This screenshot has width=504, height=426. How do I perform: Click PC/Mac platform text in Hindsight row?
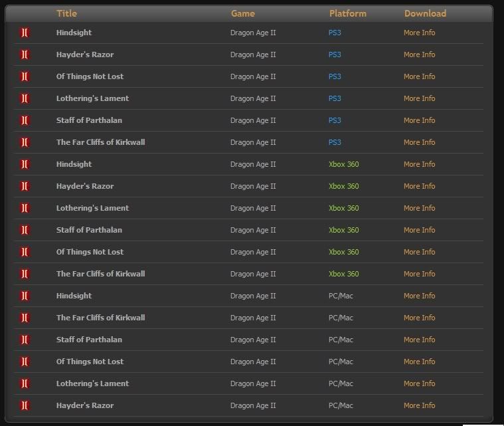coord(341,296)
